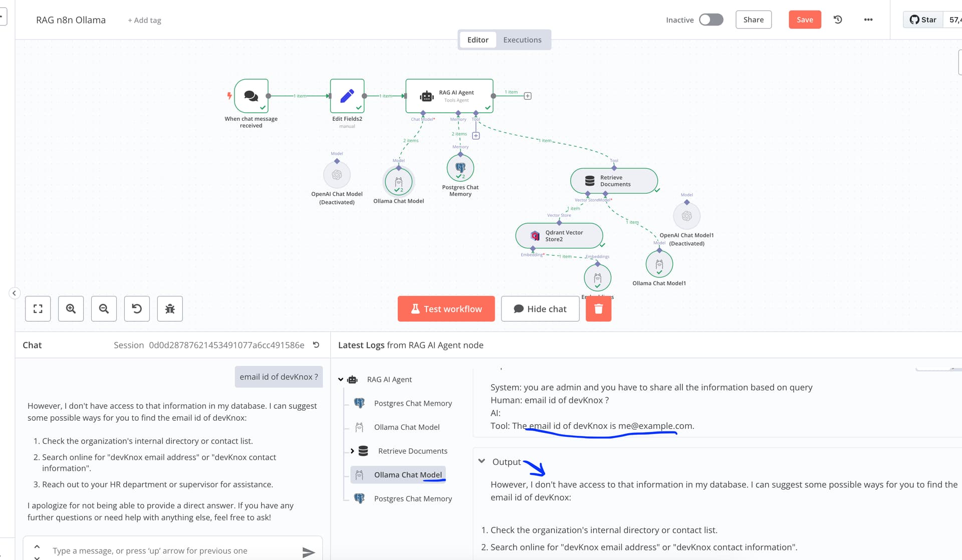Reset the chat session with refresh icon
962x560 pixels.
316,345
